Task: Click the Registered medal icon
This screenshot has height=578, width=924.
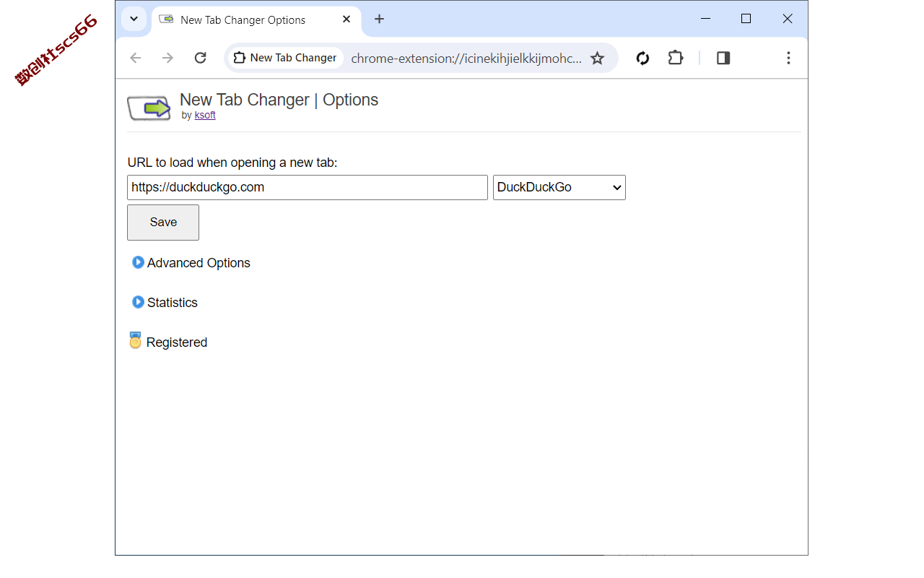Action: (x=135, y=340)
